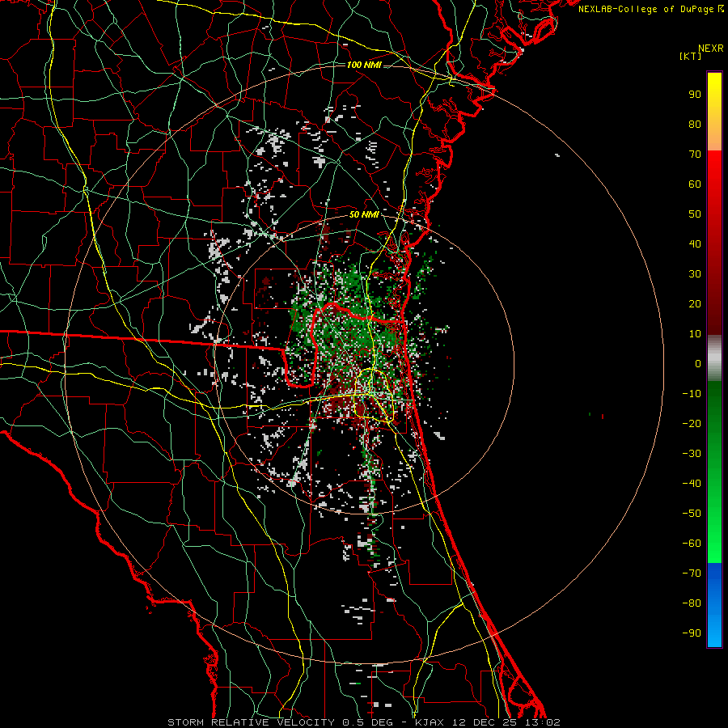Click the [KT] units label
The height and width of the screenshot is (728, 728).
click(690, 56)
